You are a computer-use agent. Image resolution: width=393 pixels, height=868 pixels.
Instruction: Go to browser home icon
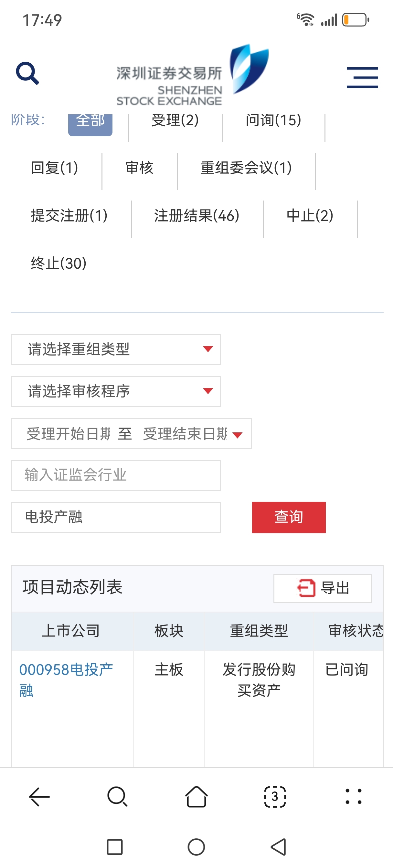pos(196,797)
